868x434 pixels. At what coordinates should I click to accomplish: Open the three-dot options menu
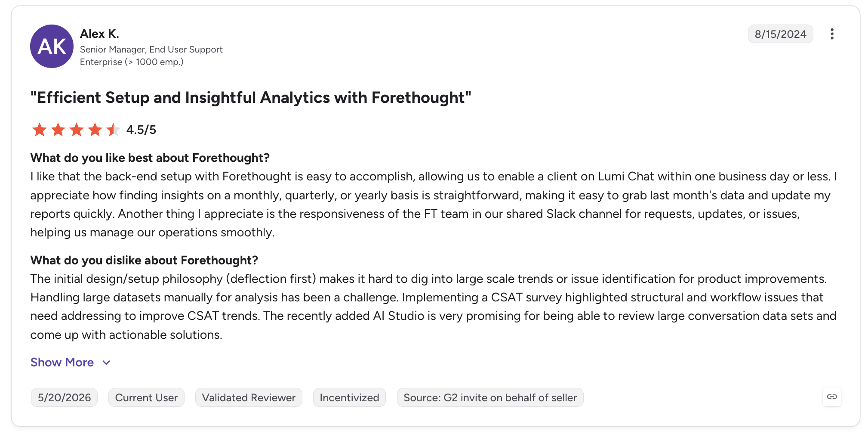point(832,34)
